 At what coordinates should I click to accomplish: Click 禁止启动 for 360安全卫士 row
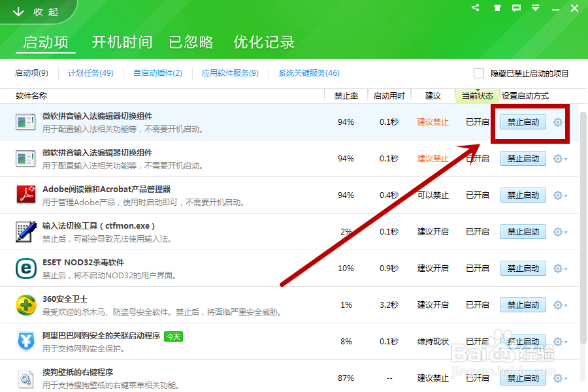pos(523,305)
